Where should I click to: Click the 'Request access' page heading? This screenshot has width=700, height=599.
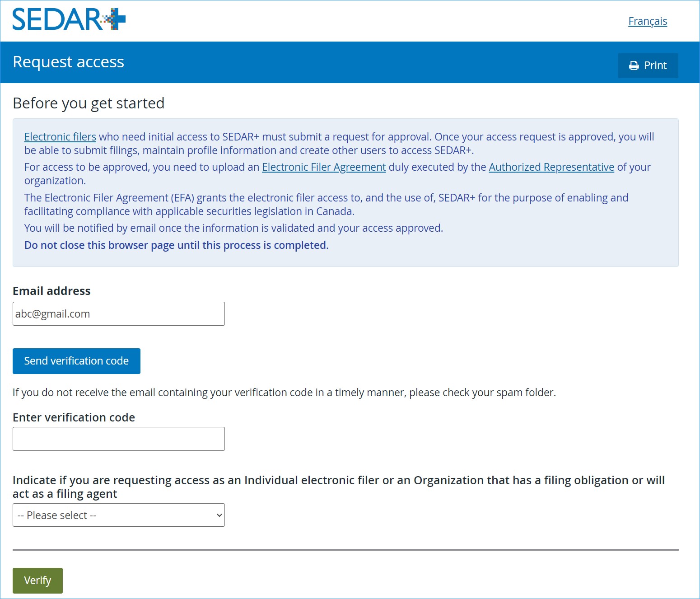tap(69, 62)
